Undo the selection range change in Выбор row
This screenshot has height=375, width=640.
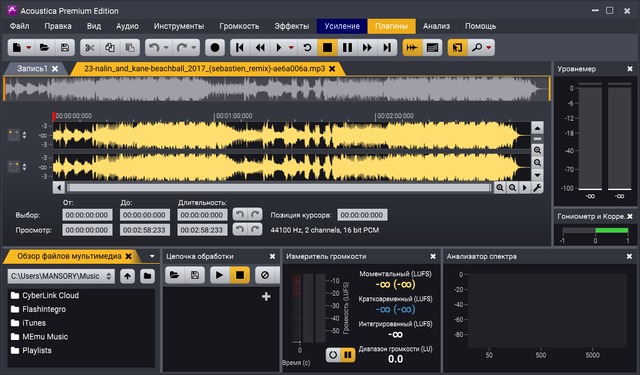tap(240, 214)
